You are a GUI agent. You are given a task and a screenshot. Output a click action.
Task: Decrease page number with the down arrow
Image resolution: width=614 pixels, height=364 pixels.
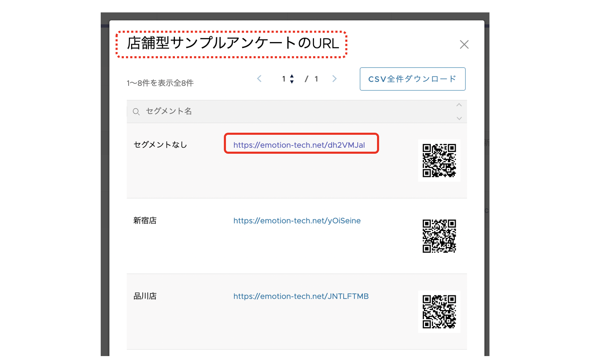292,82
